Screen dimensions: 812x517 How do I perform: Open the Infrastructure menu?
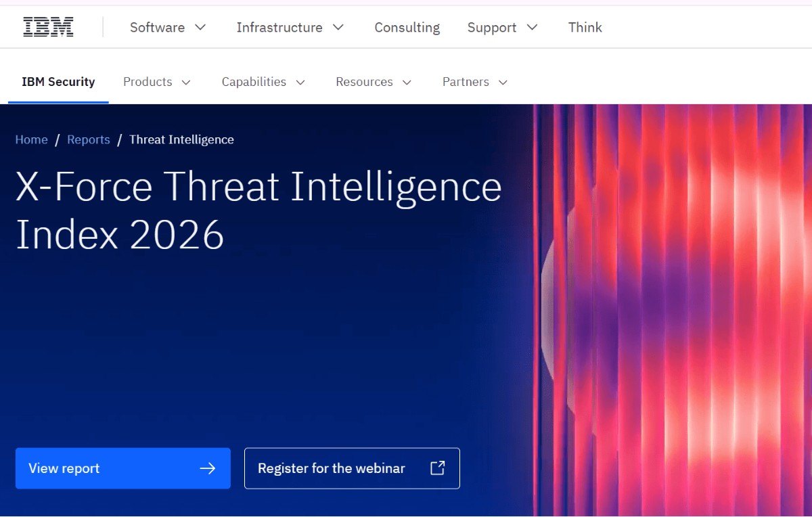click(x=290, y=27)
